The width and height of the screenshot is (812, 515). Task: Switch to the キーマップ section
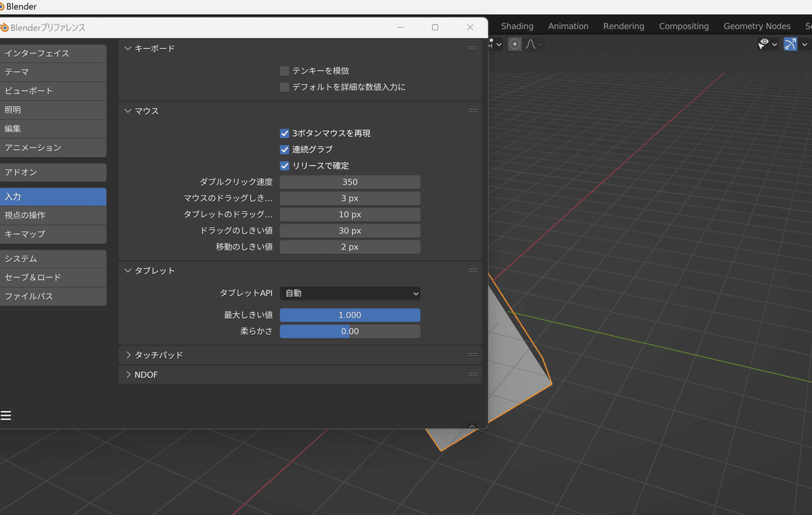coord(53,234)
